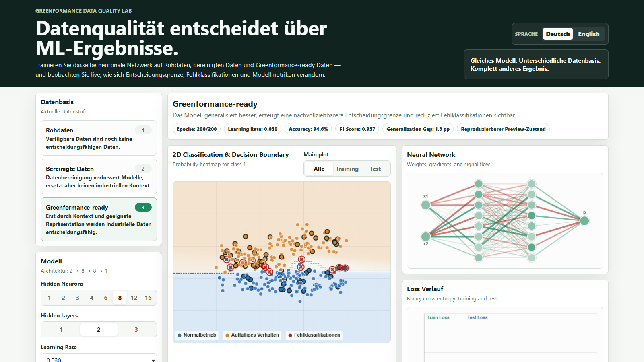Switch language to Deutsch
This screenshot has width=644, height=362.
tap(558, 34)
